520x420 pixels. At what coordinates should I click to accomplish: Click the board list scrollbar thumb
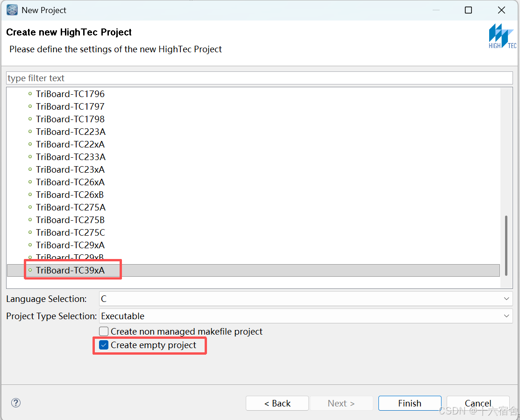click(506, 245)
